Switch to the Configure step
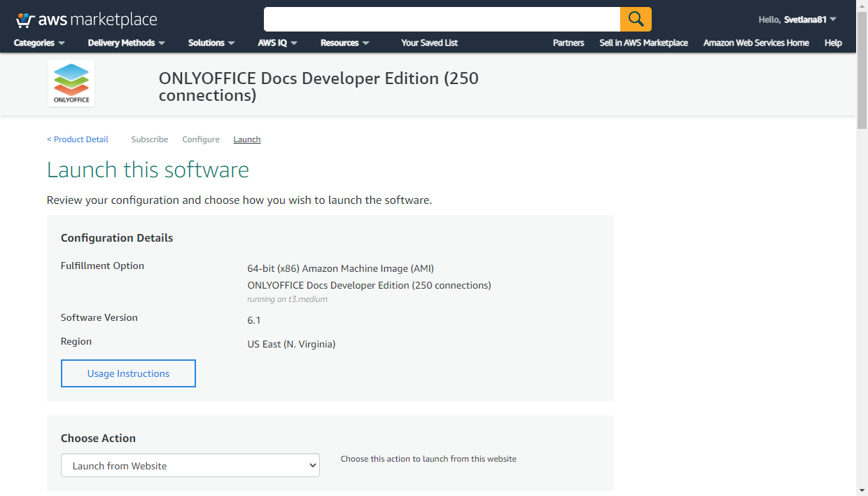The image size is (868, 496). tap(201, 139)
